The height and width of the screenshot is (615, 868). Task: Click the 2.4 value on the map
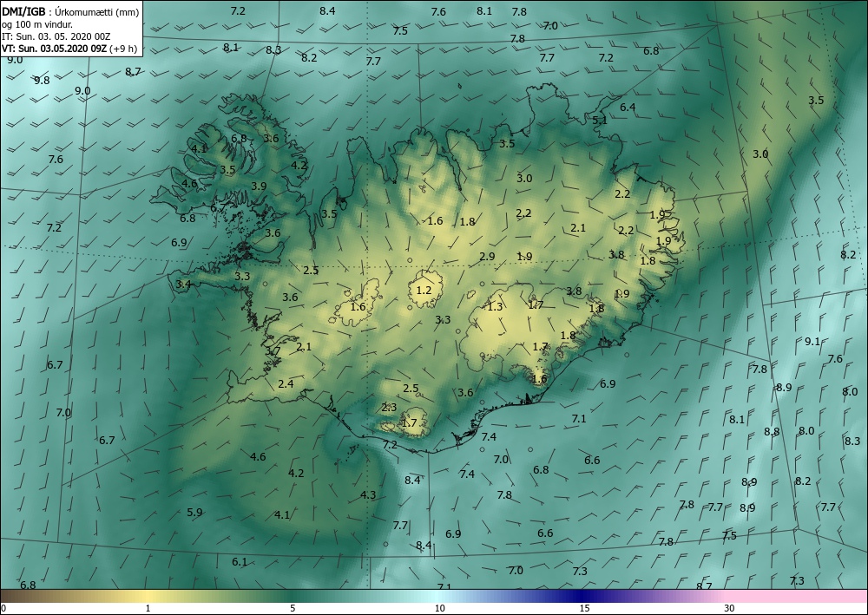pyautogui.click(x=286, y=383)
